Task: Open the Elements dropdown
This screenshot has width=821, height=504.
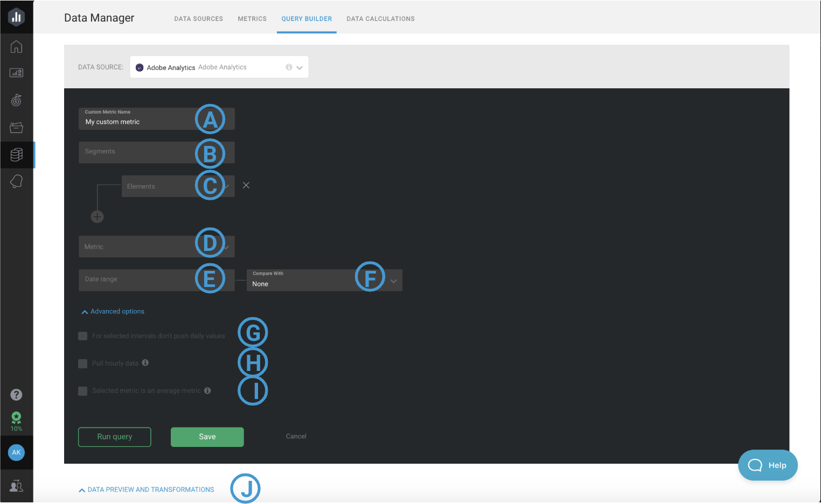Action: coord(178,186)
